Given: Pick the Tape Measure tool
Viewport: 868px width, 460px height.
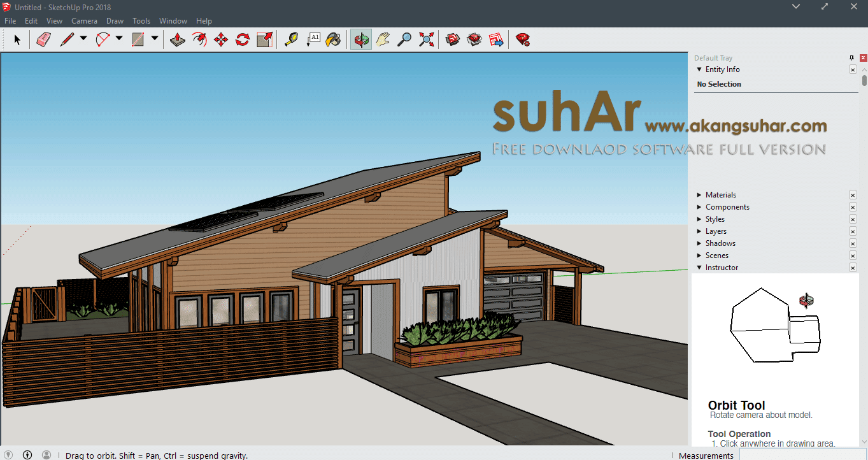Looking at the screenshot, I should pos(291,40).
